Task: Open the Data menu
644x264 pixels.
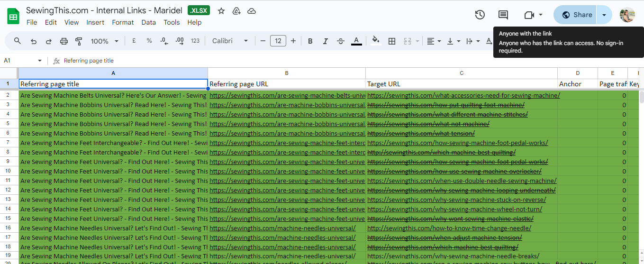Action: tap(148, 22)
